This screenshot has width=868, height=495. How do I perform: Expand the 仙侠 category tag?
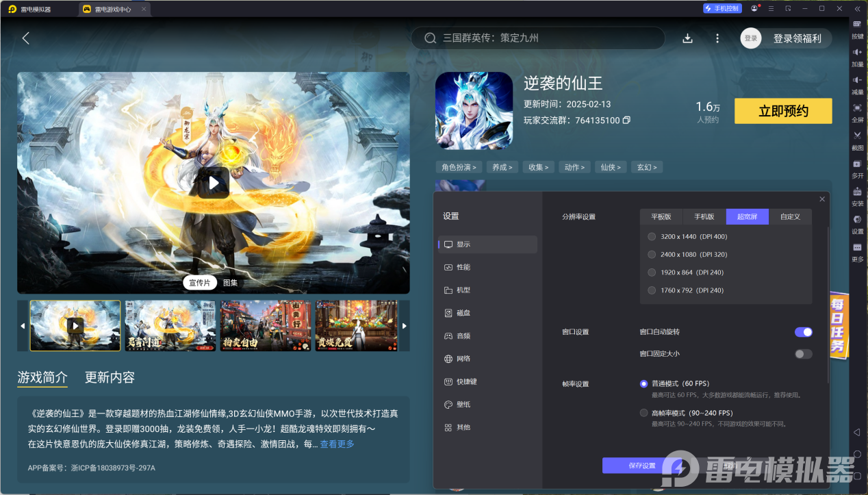pyautogui.click(x=610, y=166)
